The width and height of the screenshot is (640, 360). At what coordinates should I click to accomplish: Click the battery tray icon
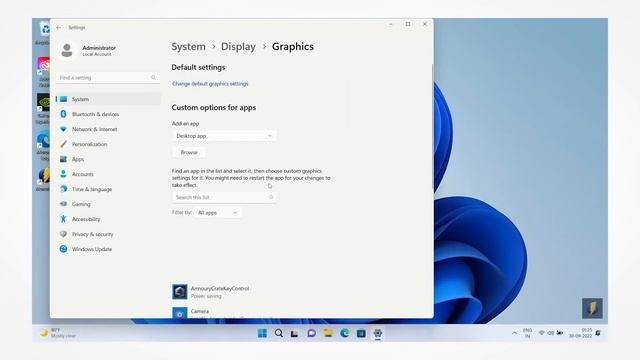point(560,333)
